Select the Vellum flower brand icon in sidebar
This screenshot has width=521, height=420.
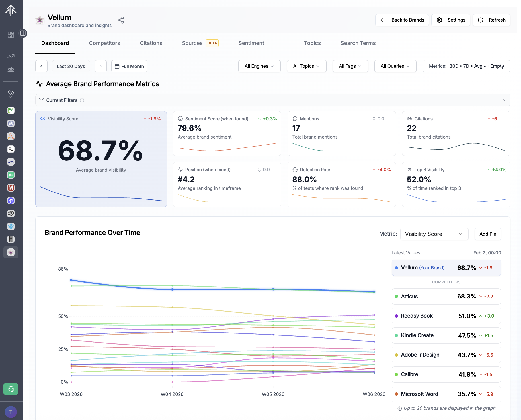coord(11,252)
